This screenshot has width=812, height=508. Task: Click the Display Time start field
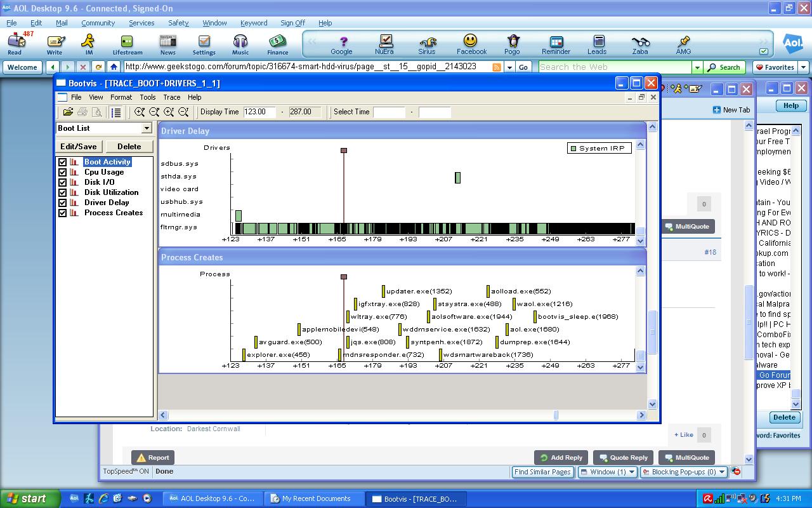coord(259,112)
